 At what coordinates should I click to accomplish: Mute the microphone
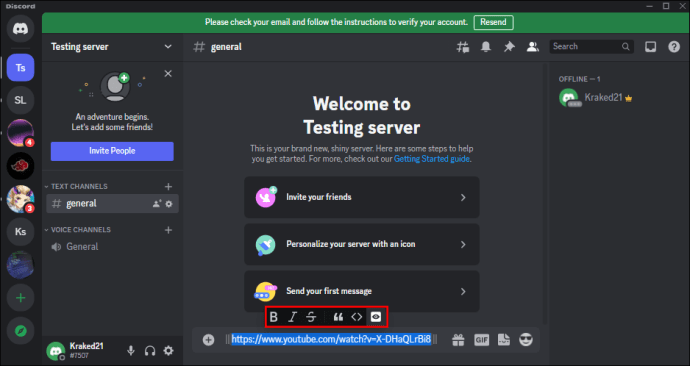131,351
